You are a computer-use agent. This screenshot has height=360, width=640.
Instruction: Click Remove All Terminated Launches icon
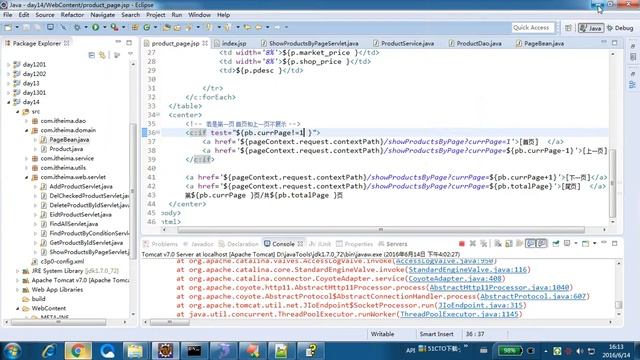(484, 244)
